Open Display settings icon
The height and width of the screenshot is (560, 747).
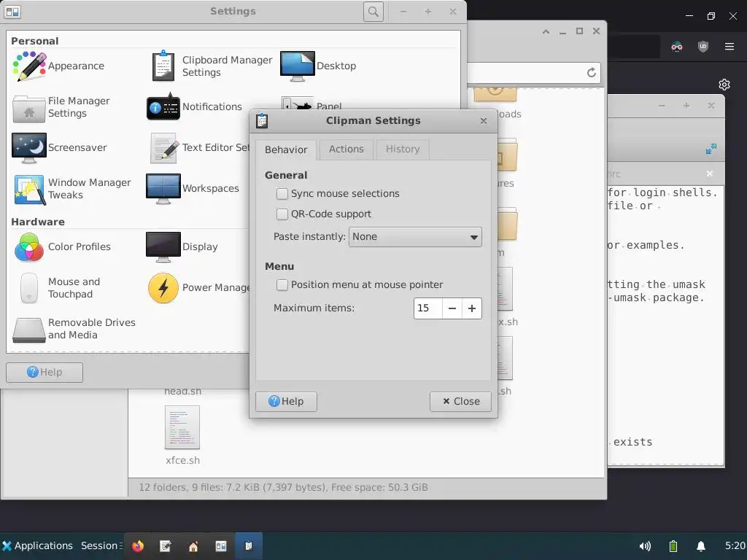coord(163,246)
